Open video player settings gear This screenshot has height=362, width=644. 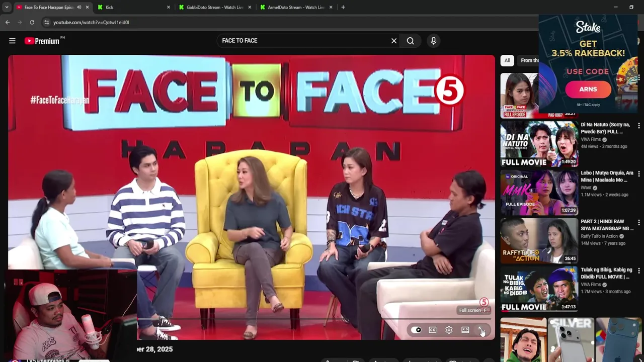pyautogui.click(x=449, y=330)
